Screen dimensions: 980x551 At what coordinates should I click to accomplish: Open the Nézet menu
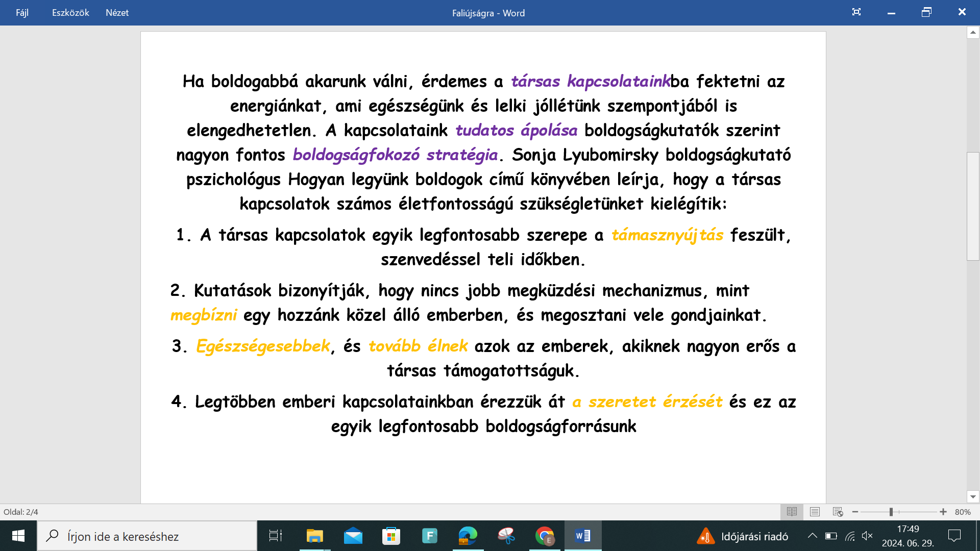(x=117, y=13)
